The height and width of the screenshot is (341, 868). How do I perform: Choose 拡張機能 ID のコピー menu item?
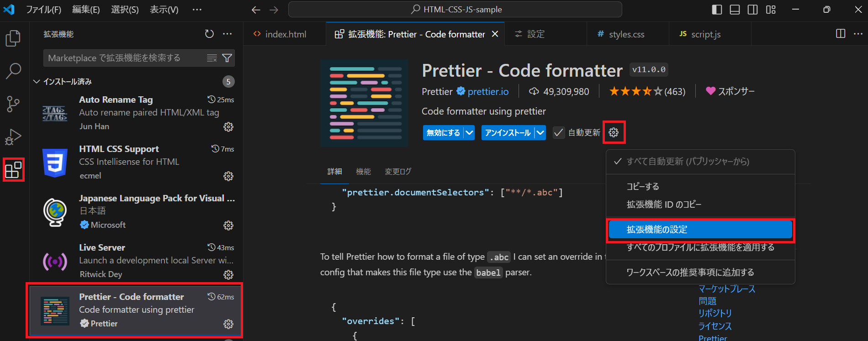pyautogui.click(x=700, y=205)
